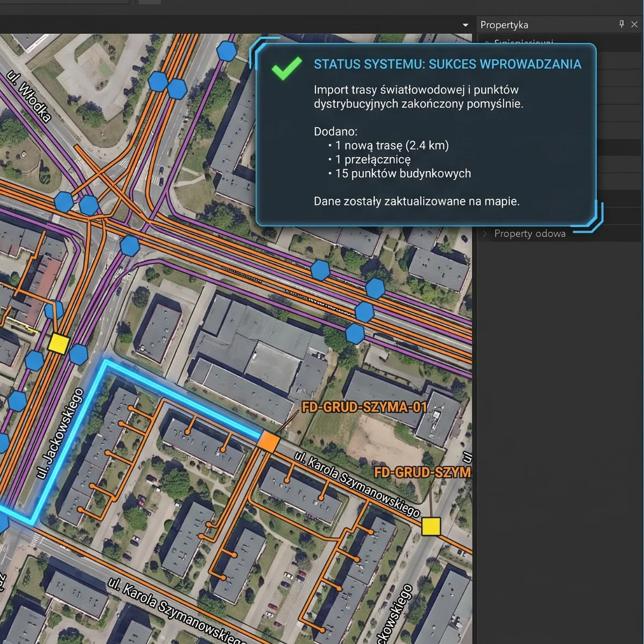Select the lone blue hexagon below the crossroads

point(130,246)
